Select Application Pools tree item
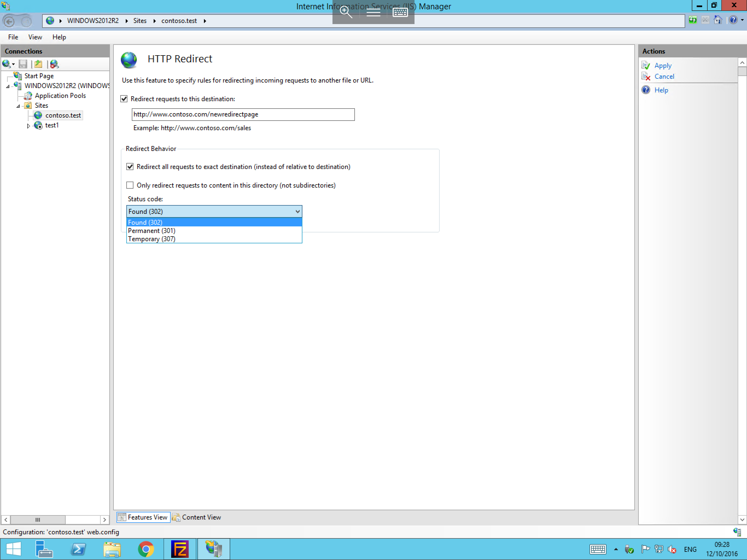The width and height of the screenshot is (747, 560). [x=60, y=96]
